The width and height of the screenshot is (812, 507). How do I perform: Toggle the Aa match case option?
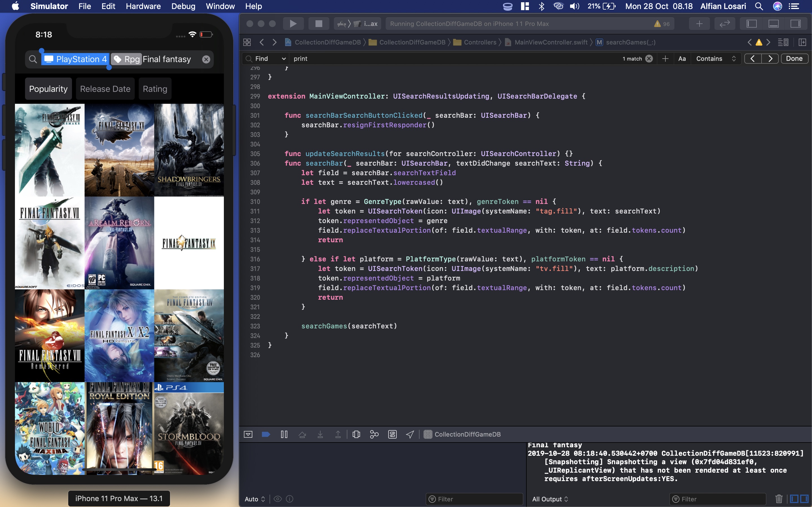coord(682,59)
